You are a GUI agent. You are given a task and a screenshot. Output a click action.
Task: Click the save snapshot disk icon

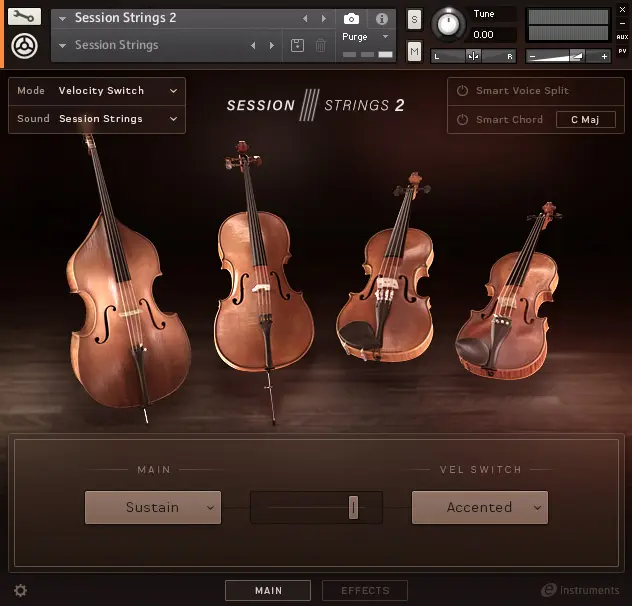297,45
